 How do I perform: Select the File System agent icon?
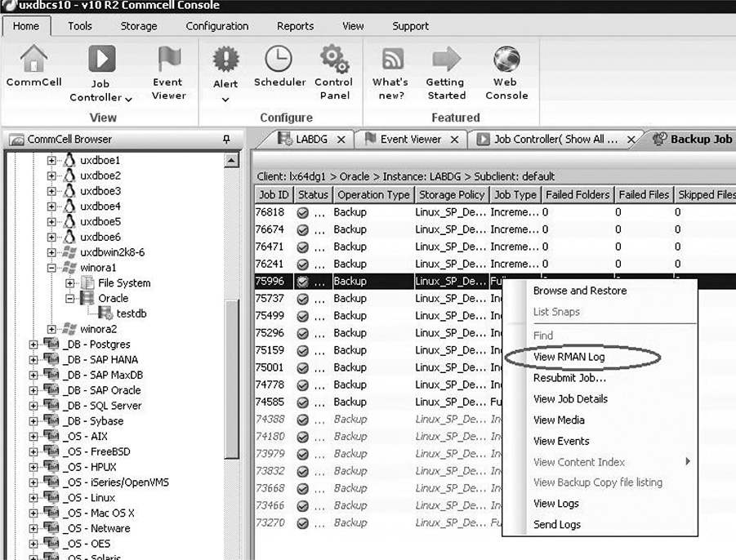pyautogui.click(x=87, y=282)
